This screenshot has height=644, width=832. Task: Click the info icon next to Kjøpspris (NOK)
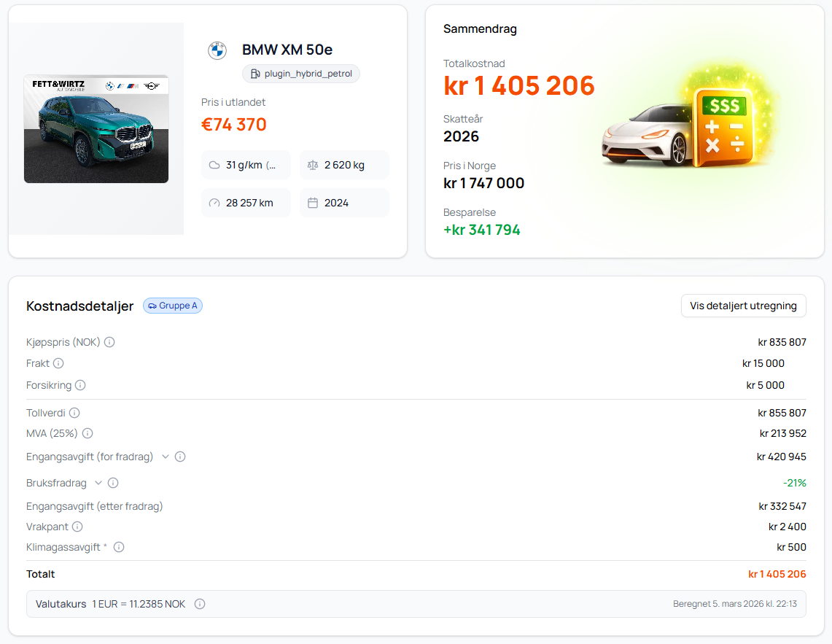(x=109, y=342)
